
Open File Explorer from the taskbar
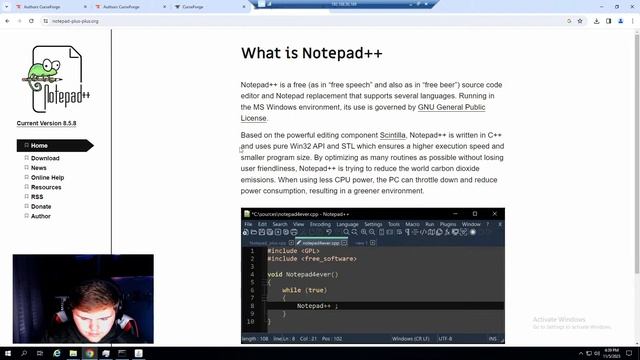point(73,353)
